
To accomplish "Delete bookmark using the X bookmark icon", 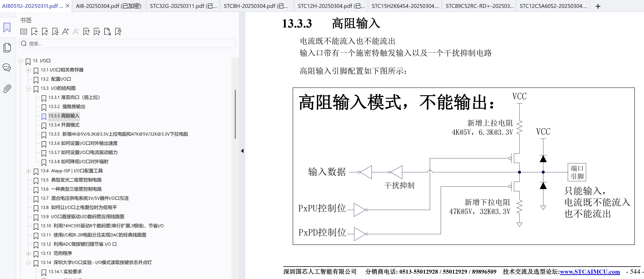I will [x=45, y=32].
